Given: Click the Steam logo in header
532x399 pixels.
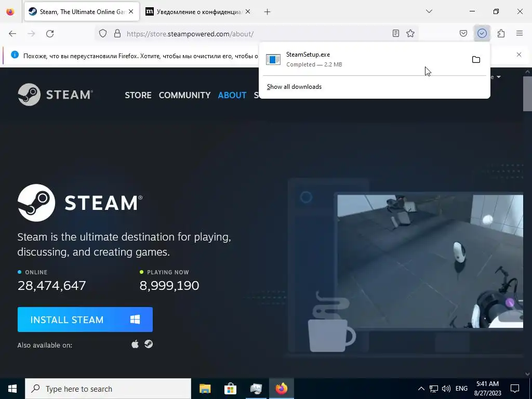Looking at the screenshot, I should pos(55,95).
